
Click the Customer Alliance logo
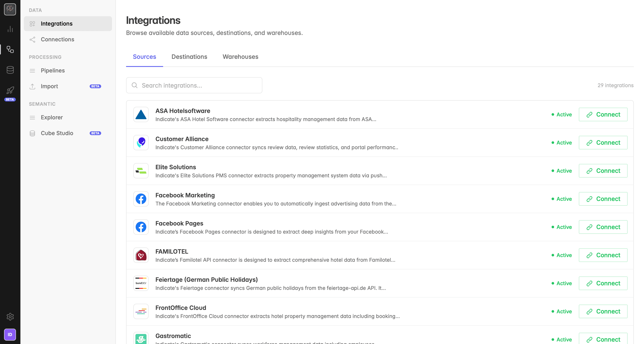[141, 143]
